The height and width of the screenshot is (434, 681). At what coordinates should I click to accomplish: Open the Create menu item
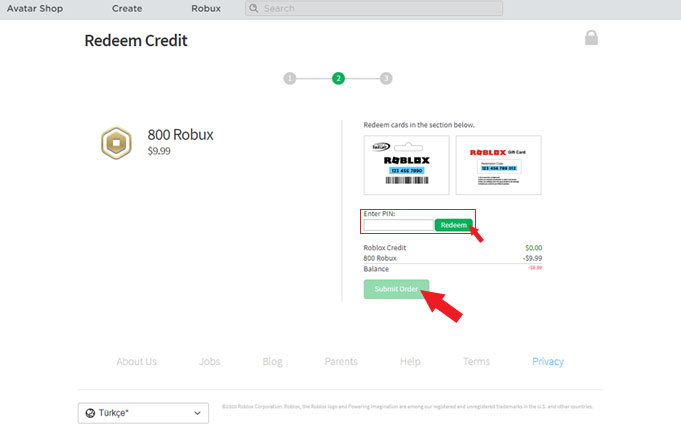point(127,8)
